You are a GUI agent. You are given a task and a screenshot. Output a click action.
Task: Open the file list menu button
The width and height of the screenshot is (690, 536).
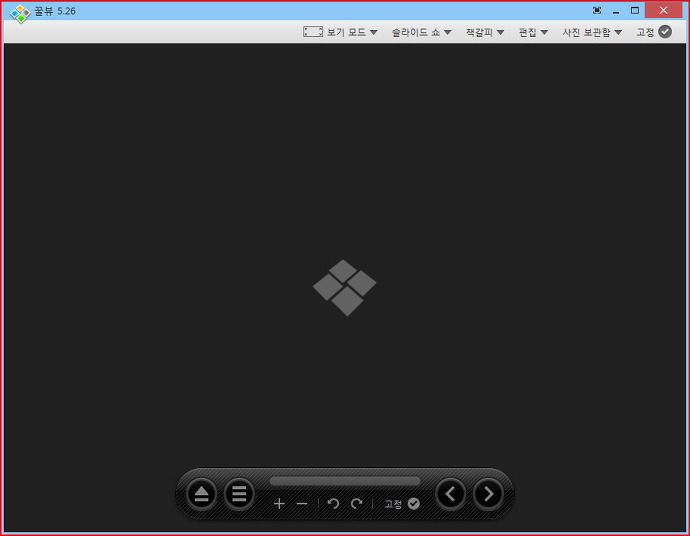(239, 494)
